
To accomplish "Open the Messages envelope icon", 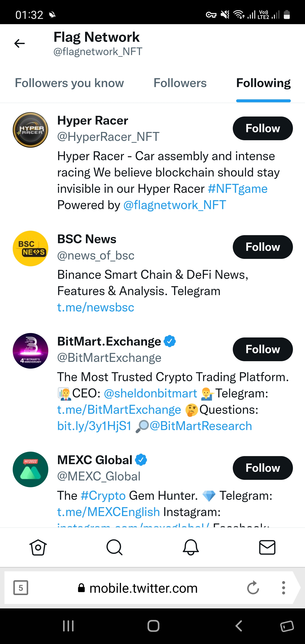I will [267, 547].
